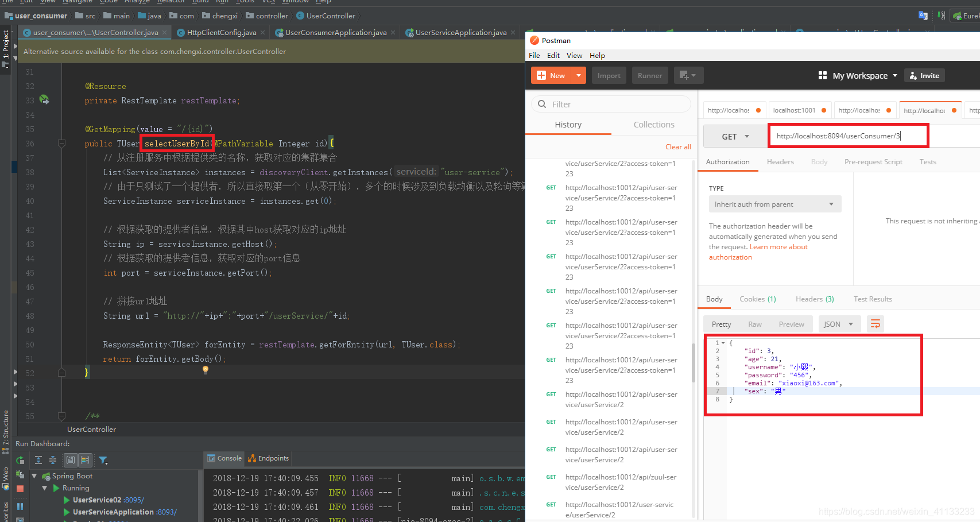Screen dimensions: 980x522
Task: Toggle the fold marker on line 52
Action: click(61, 373)
